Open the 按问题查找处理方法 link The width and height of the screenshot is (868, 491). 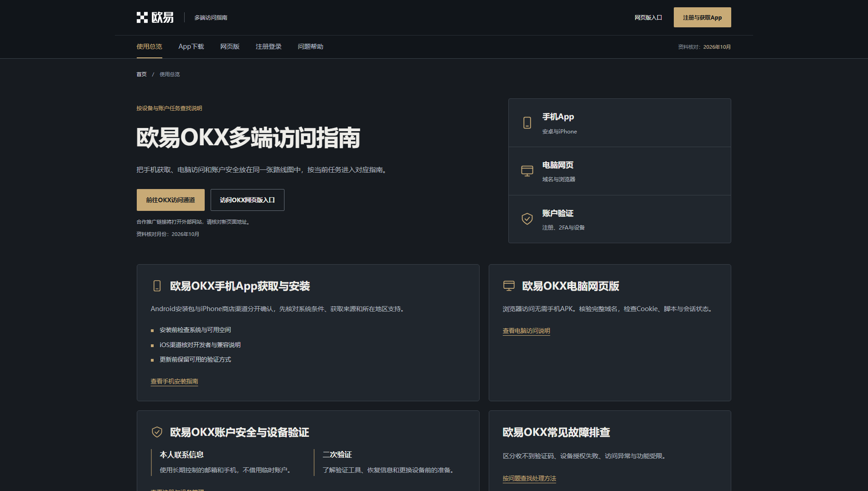coord(529,478)
